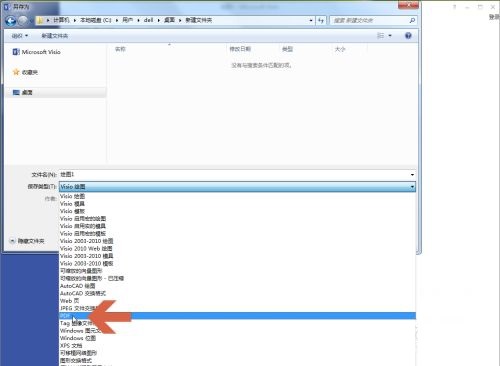This screenshot has width=500, height=366.
Task: Click the folder icon in the address bar
Action: coord(40,21)
